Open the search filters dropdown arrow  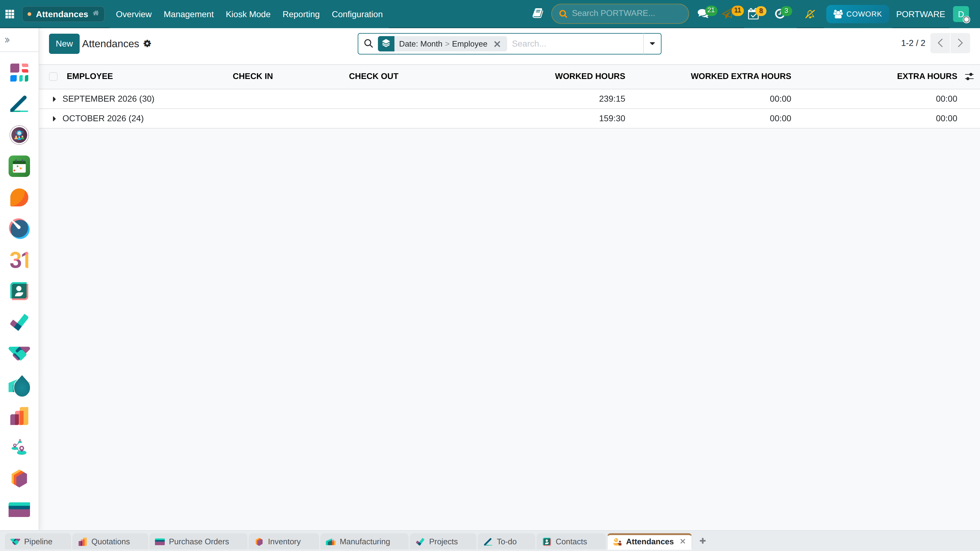point(652,44)
